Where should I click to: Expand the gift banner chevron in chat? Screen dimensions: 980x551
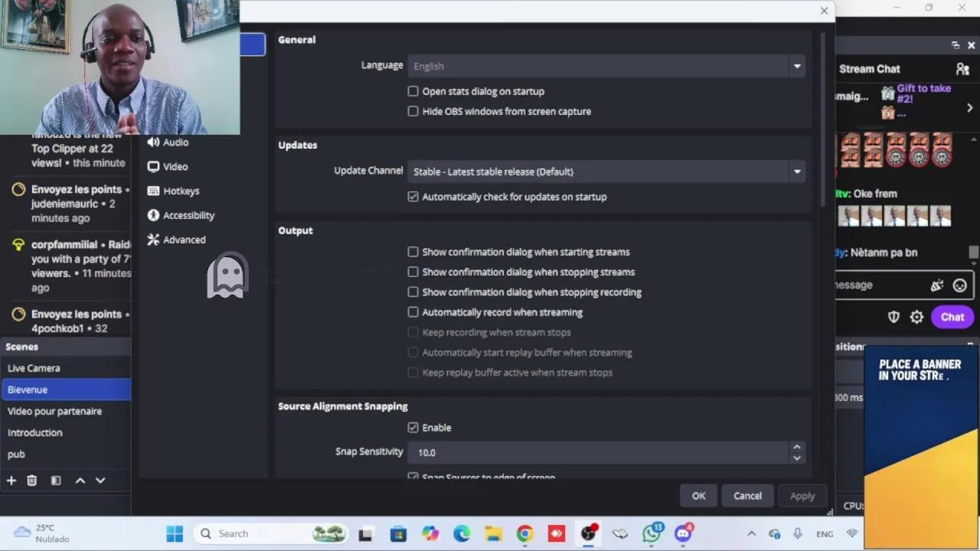click(x=969, y=108)
